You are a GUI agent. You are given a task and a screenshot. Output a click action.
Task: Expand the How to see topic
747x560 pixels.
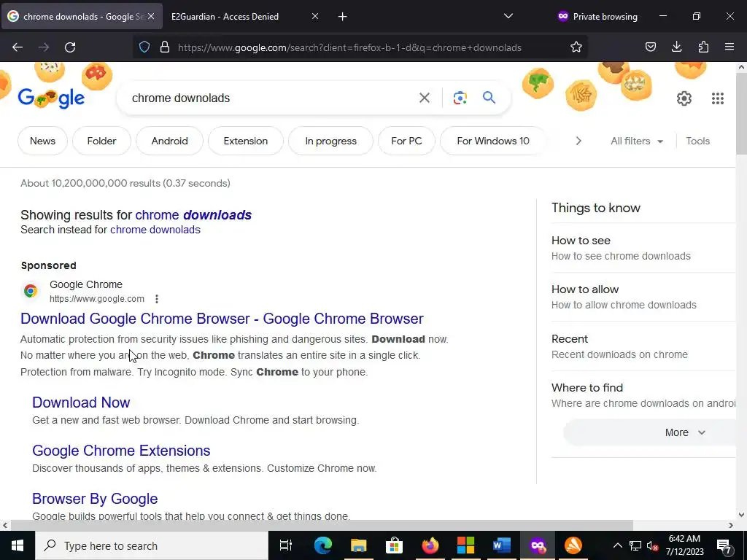[643, 248]
